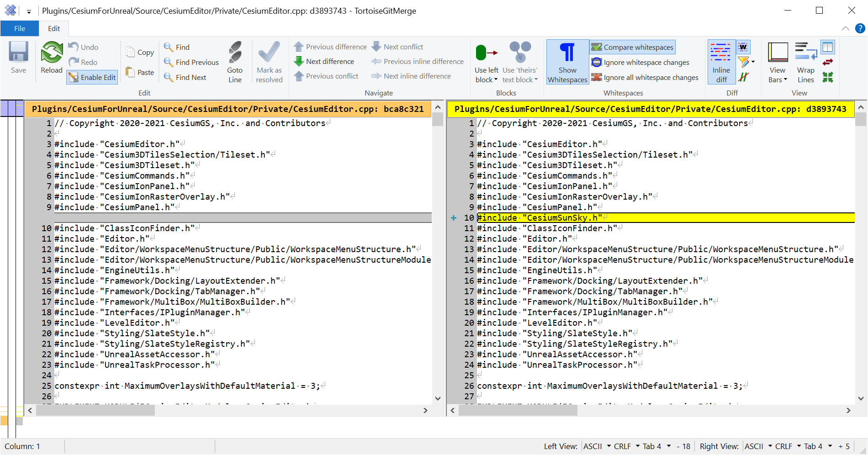Toggle Wrap Lines

pos(806,62)
